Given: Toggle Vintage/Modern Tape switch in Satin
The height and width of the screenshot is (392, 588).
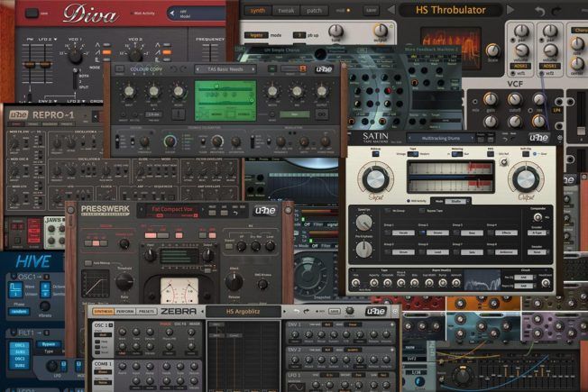Looking at the screenshot, I should click(413, 154).
